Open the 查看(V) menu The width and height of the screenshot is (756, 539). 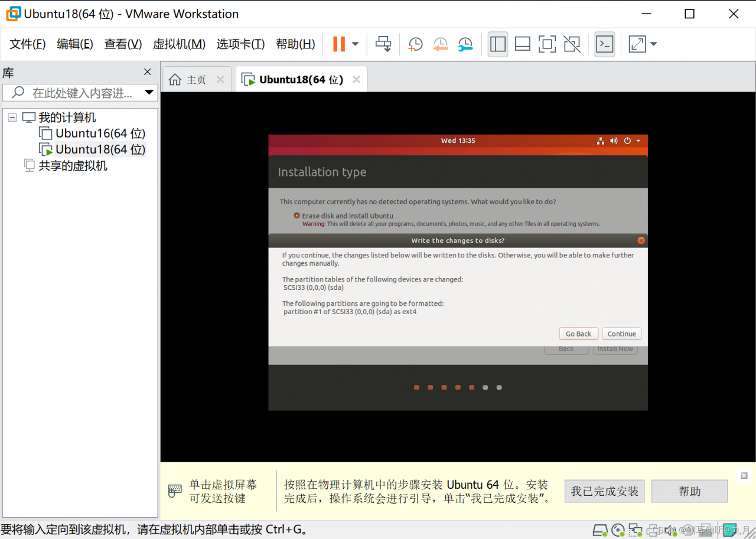tap(123, 44)
